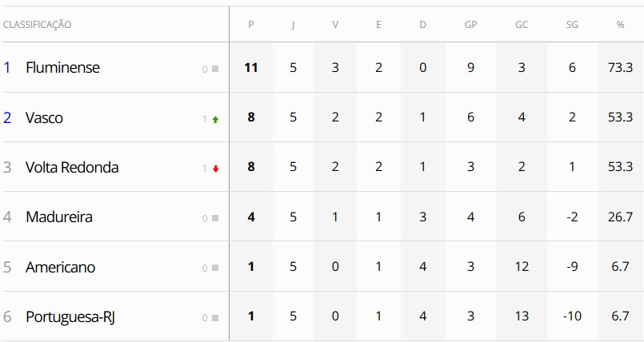This screenshot has height=342, width=644.
Task: Click Madureira's gray no-change square icon
Action: click(x=215, y=218)
